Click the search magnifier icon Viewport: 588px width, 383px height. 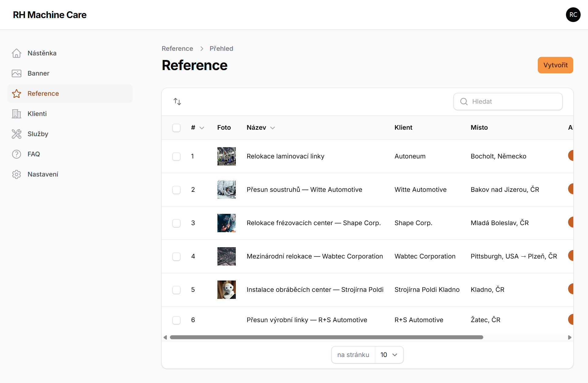[x=464, y=102]
